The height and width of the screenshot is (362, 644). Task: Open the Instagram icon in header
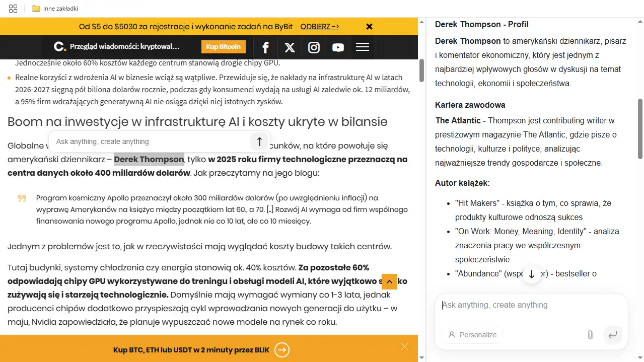point(314,47)
